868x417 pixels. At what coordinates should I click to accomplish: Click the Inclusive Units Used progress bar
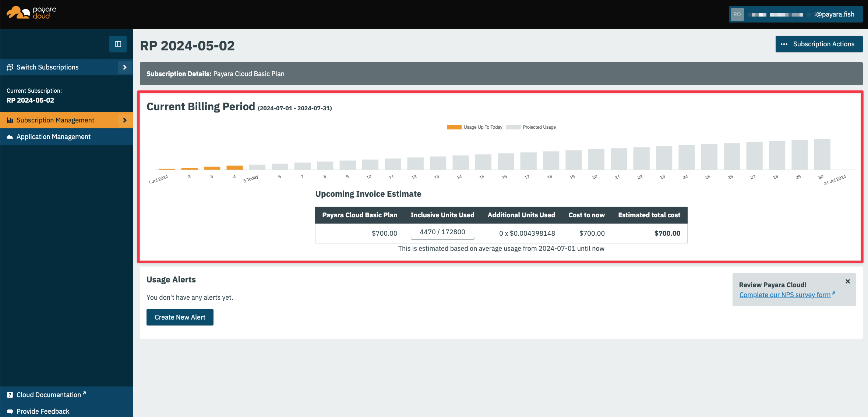[x=442, y=238]
